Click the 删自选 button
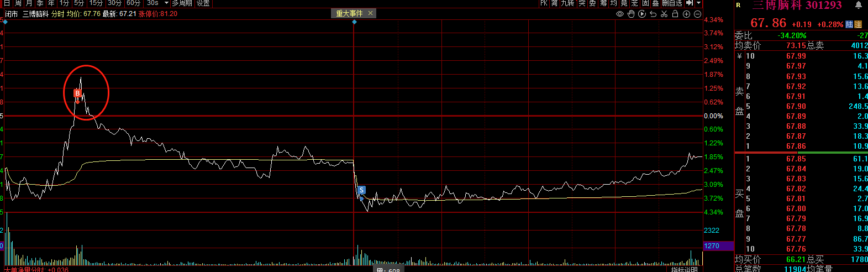The image size is (868, 272). pos(672,3)
